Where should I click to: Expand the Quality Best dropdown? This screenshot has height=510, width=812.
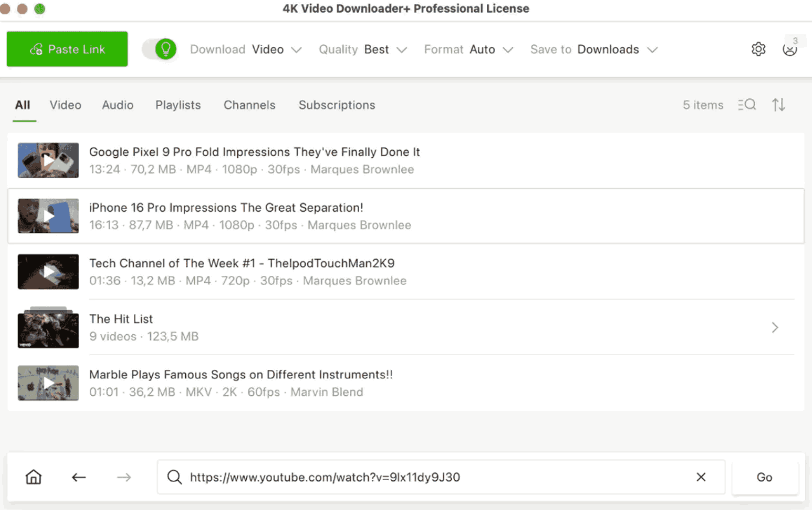click(x=385, y=50)
